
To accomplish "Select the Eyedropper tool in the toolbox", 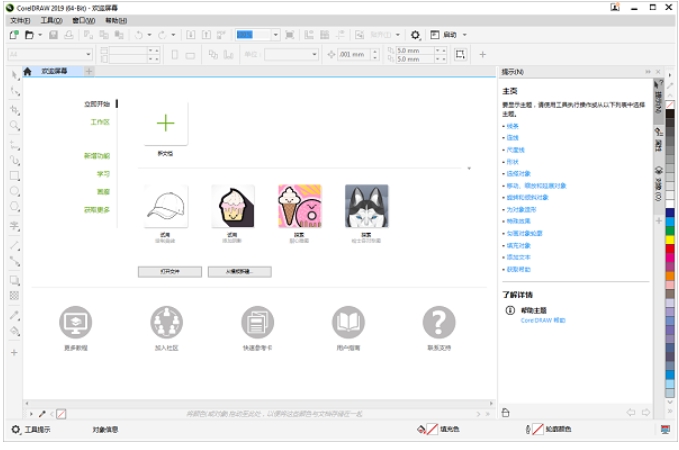I will click(x=15, y=315).
